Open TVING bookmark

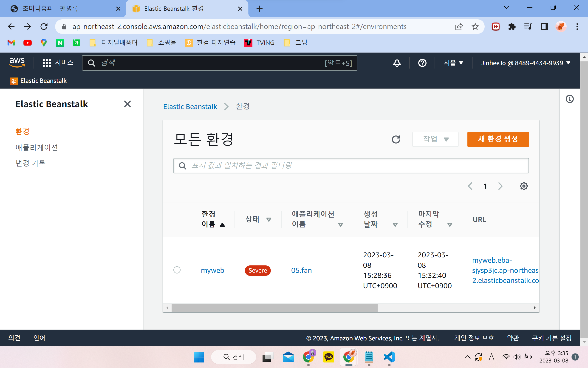pyautogui.click(x=259, y=43)
